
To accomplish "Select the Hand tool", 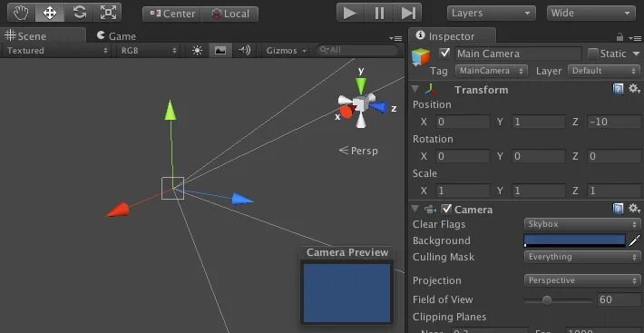I will pos(21,13).
